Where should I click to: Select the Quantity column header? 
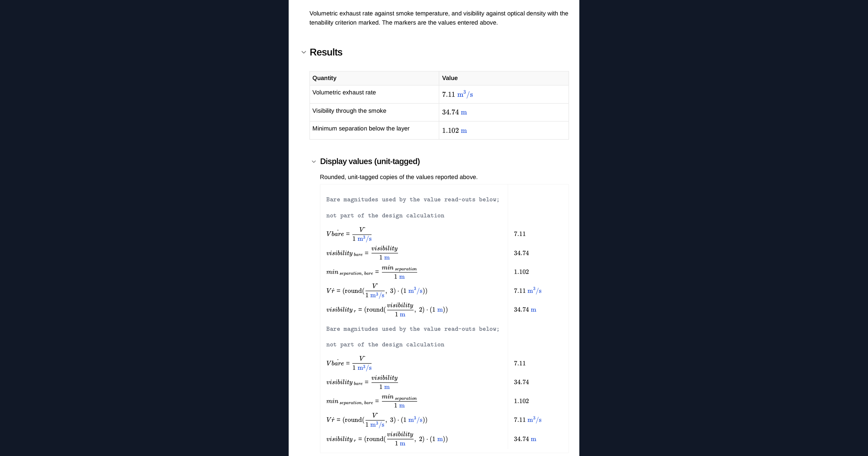(324, 78)
